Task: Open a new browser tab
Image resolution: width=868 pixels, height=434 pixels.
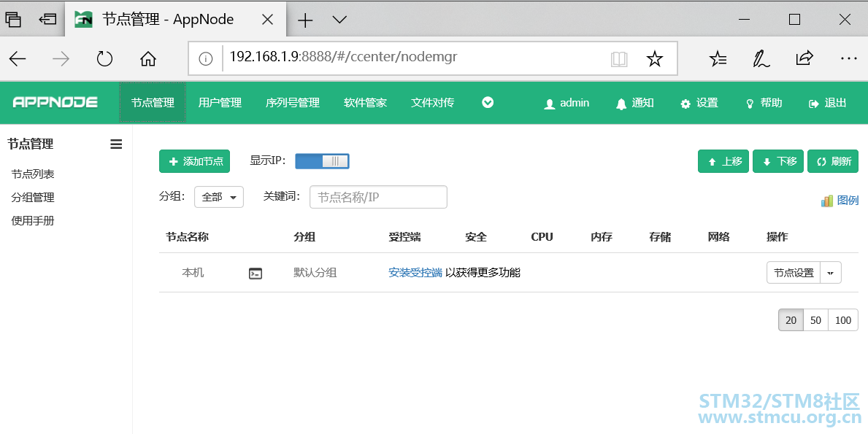Action: (x=305, y=20)
